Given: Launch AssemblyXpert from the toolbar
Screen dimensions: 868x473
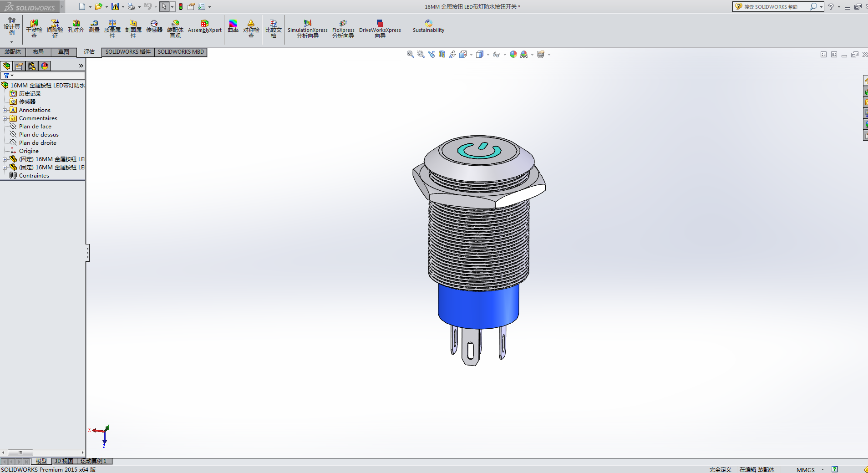Looking at the screenshot, I should tap(204, 27).
